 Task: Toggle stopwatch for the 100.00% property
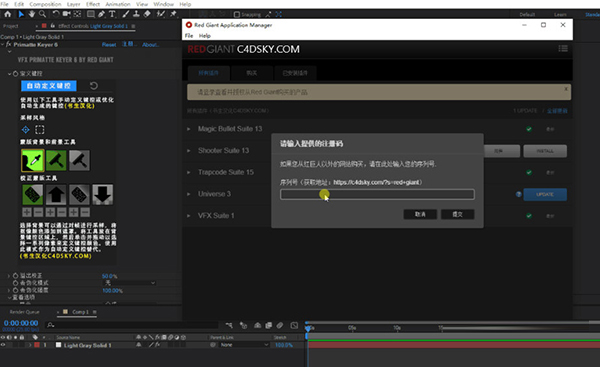pyautogui.click(x=15, y=290)
